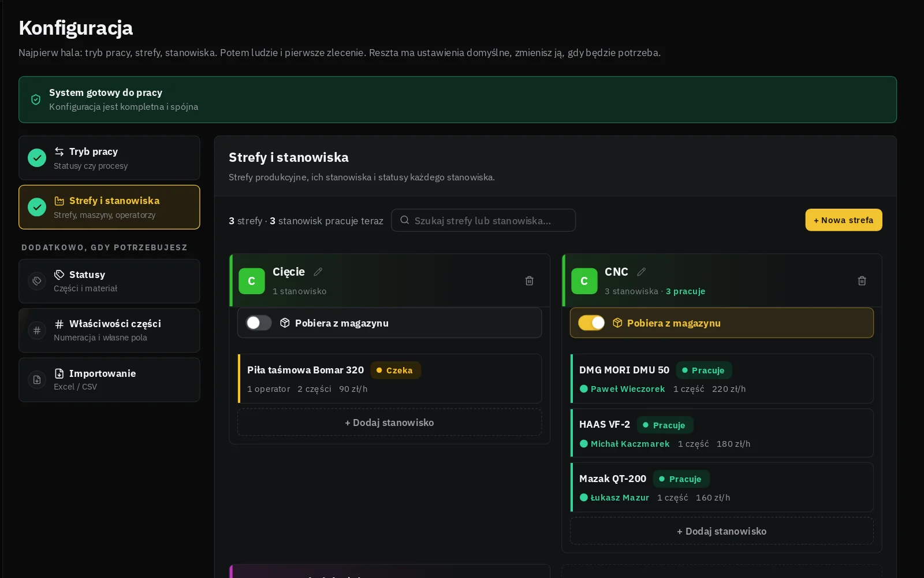This screenshot has width=924, height=578.
Task: Click the tag icon circle beside Statusy
Action: coord(37,281)
